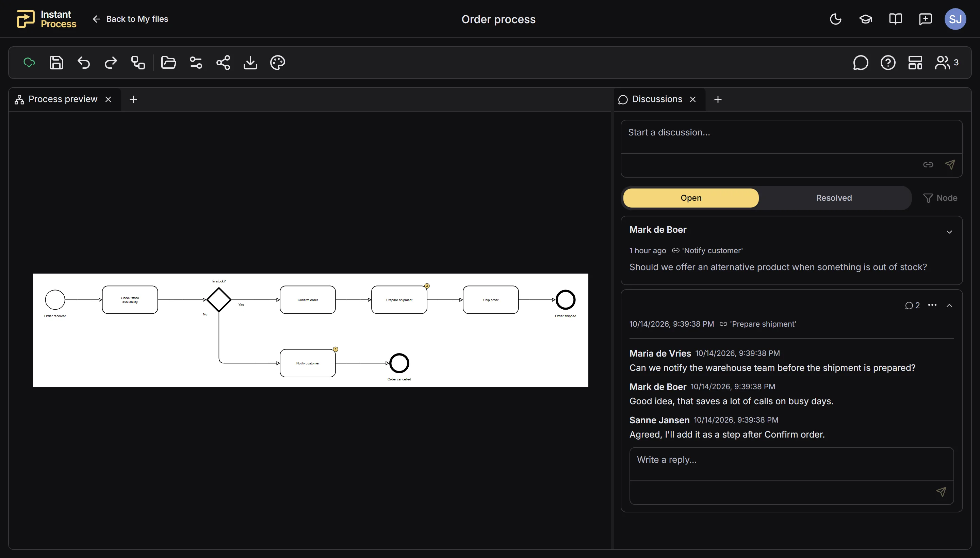Toggle the Node filter
Viewport: 980px width, 558px height.
pos(940,198)
